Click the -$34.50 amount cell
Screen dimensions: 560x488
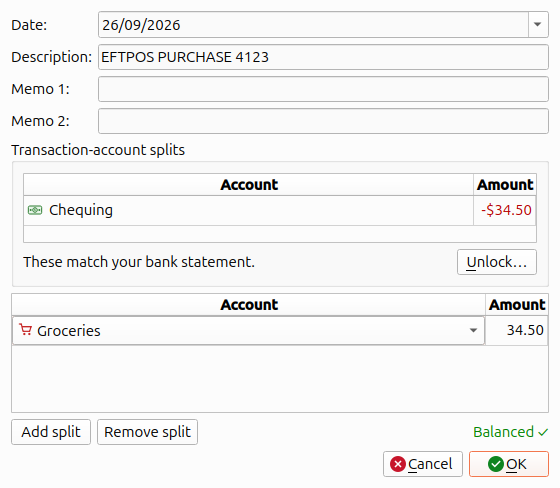tap(505, 210)
